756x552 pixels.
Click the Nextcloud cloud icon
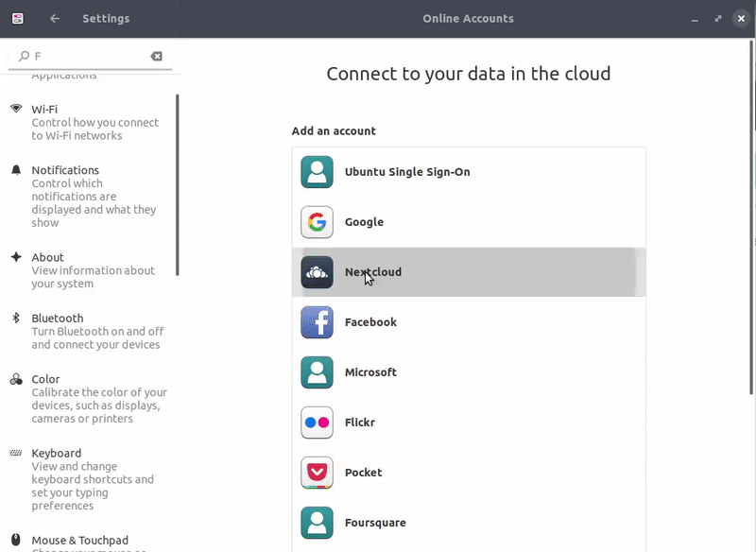[317, 272]
